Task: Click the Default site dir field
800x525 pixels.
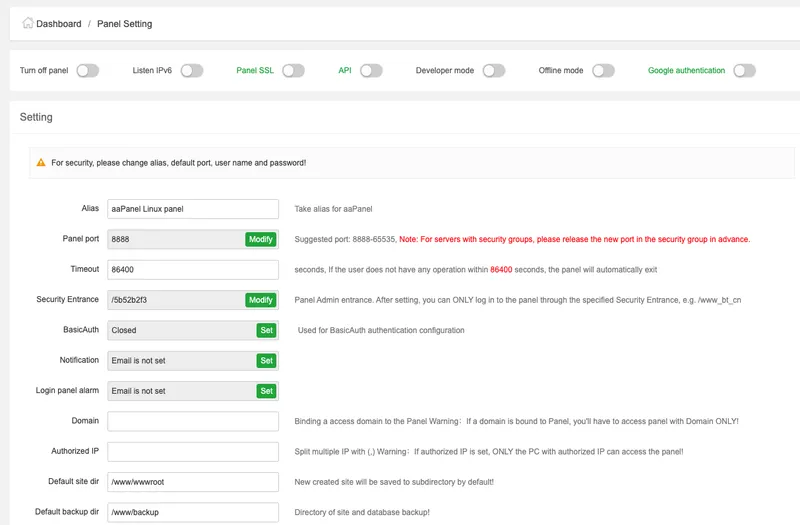Action: point(192,482)
